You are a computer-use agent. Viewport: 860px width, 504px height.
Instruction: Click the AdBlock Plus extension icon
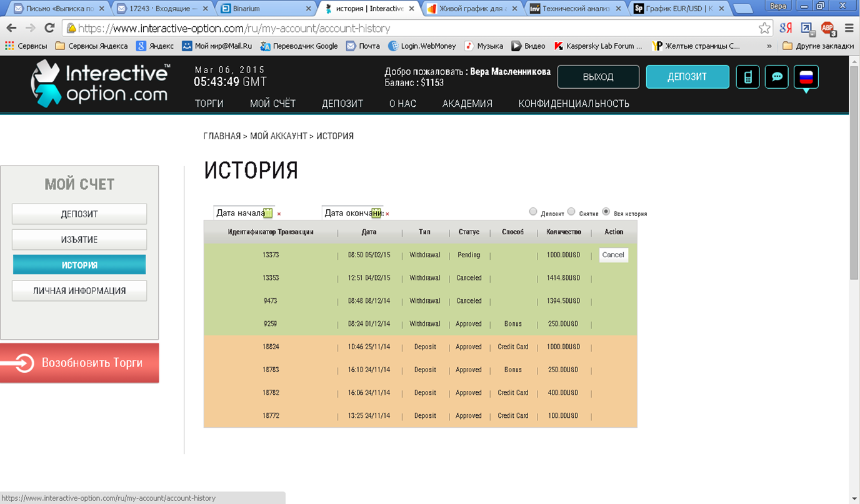[x=827, y=28]
